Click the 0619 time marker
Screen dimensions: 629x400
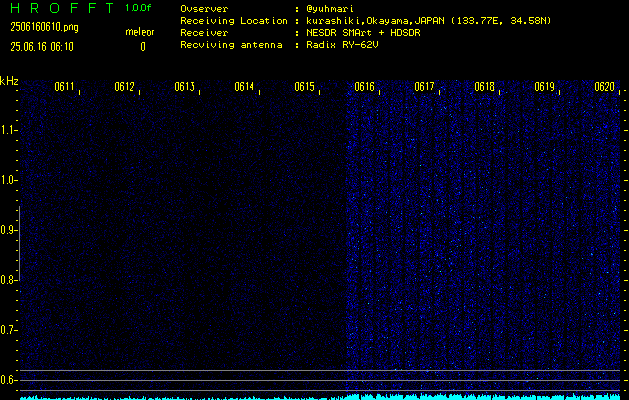tap(544, 87)
